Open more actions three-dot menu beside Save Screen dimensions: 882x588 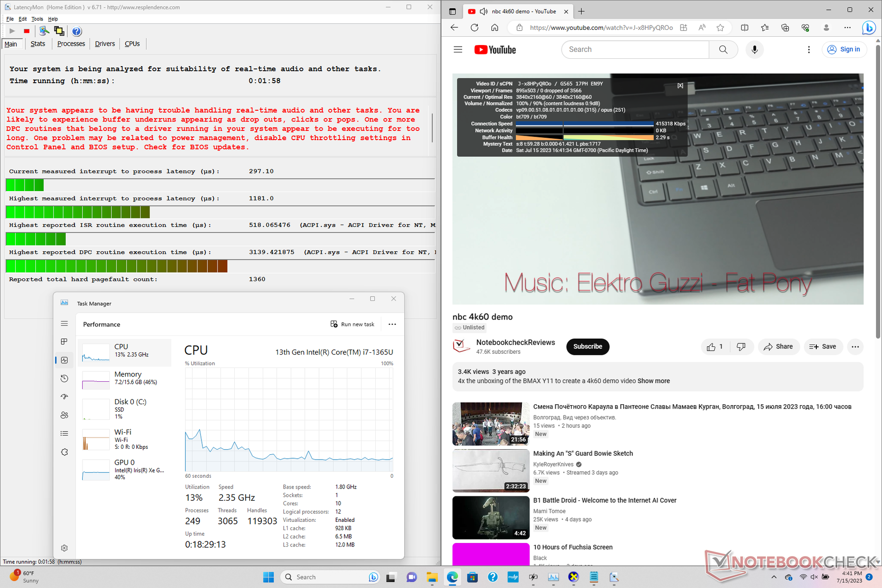tap(855, 346)
